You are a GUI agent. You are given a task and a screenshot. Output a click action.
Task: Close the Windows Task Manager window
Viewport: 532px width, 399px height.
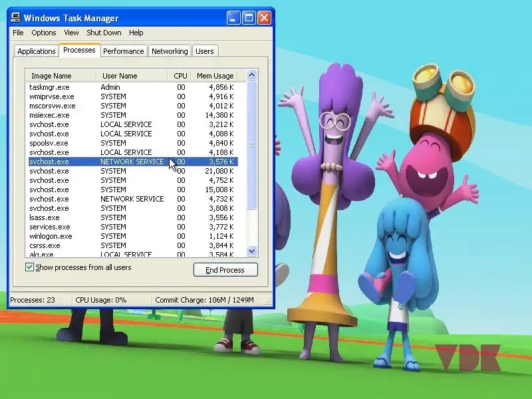264,18
